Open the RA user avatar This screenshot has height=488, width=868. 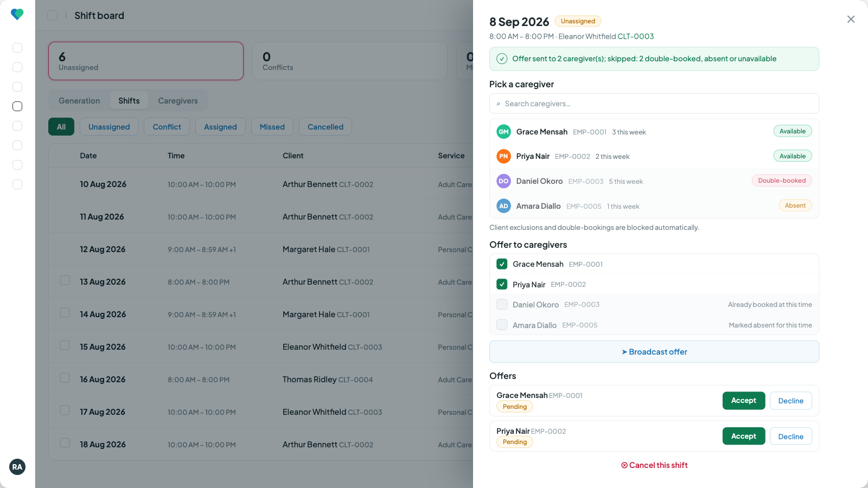[x=17, y=467]
